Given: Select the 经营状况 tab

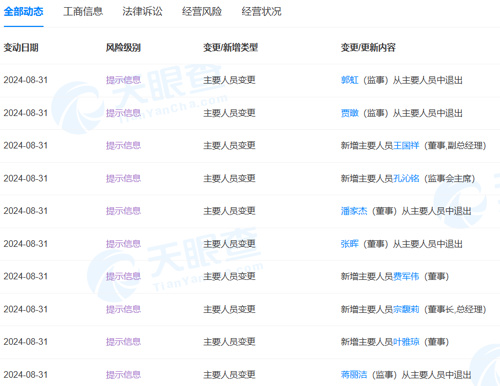Looking at the screenshot, I should (x=261, y=12).
